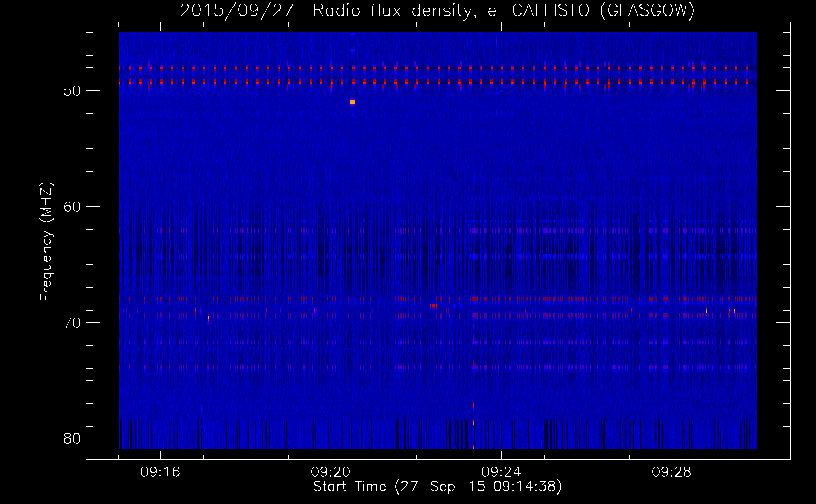The width and height of the screenshot is (816, 504).
Task: Click the bright orange spot near 51 MHz
Action: 352,102
